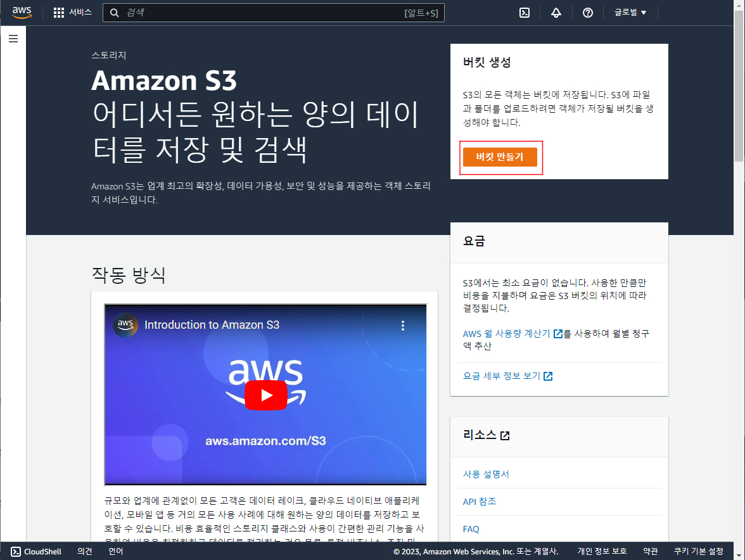Click external icon next to 월 사용량 계산기
This screenshot has height=560, width=745.
point(558,334)
